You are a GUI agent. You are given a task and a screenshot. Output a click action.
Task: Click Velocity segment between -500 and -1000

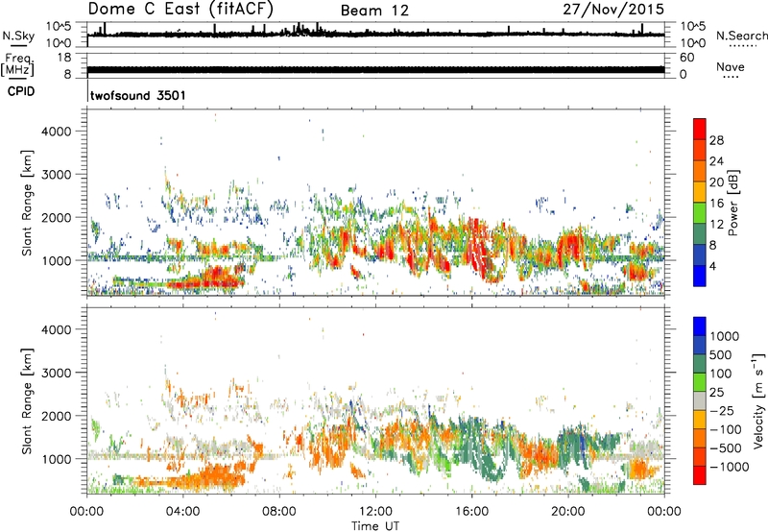point(700,456)
